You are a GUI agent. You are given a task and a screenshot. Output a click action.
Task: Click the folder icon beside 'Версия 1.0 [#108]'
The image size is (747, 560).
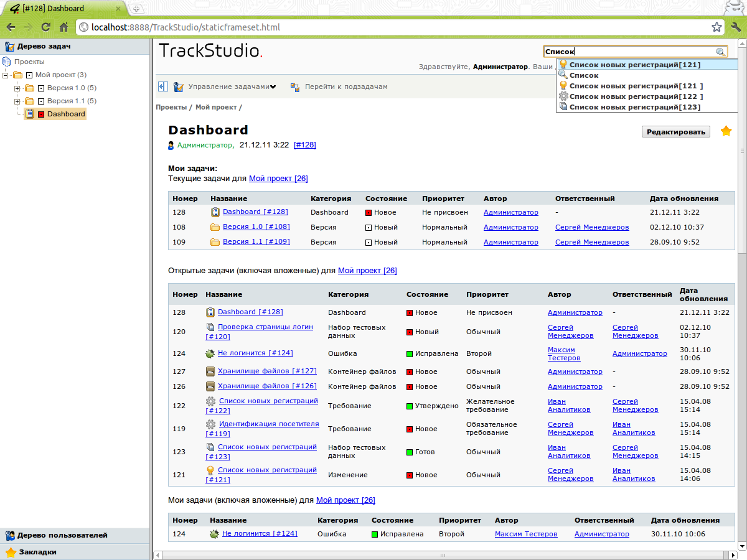[215, 227]
